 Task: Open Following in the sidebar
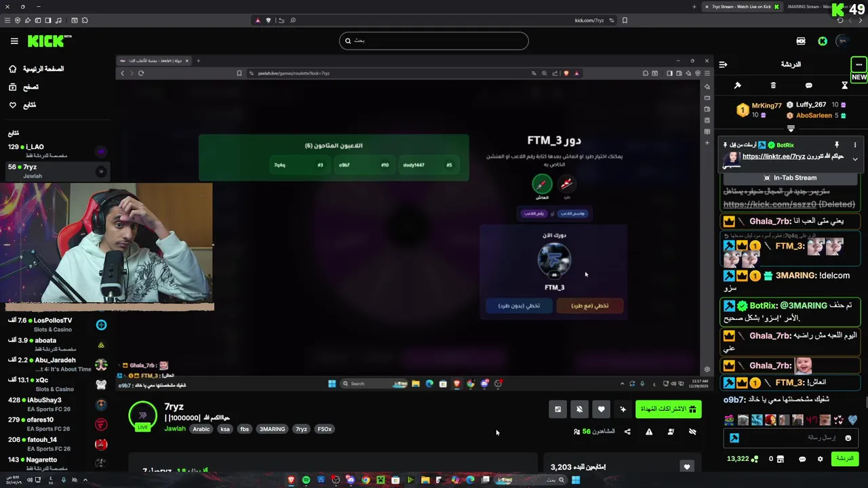pyautogui.click(x=22, y=105)
